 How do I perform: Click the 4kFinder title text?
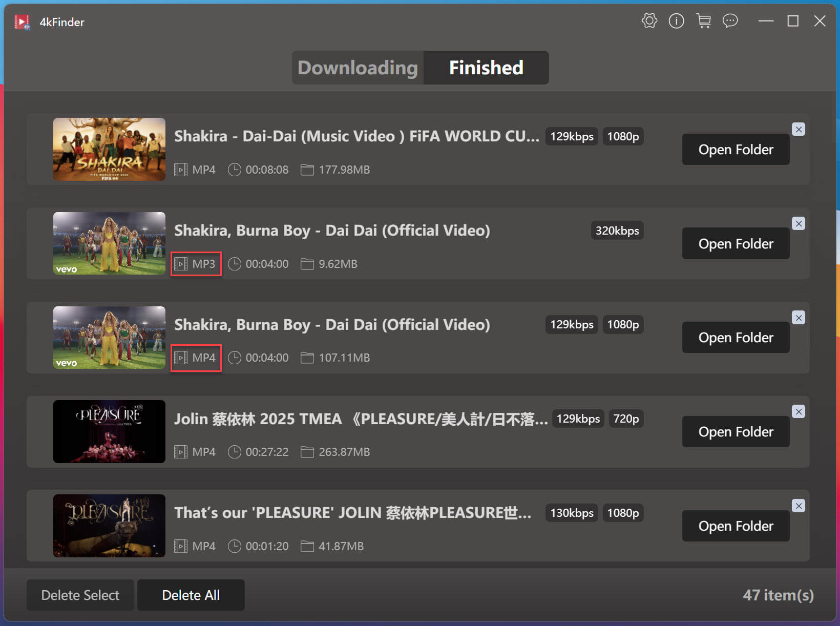coord(62,22)
